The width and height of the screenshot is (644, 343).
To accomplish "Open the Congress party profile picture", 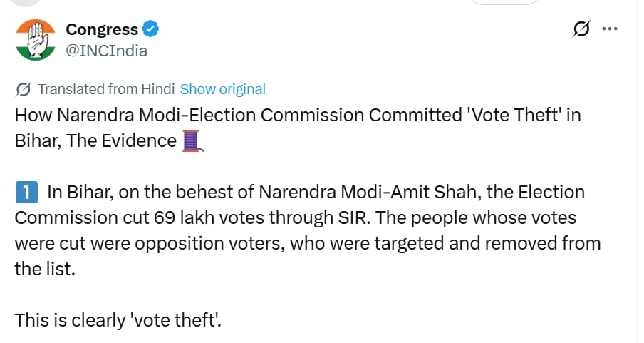I will 35,39.
